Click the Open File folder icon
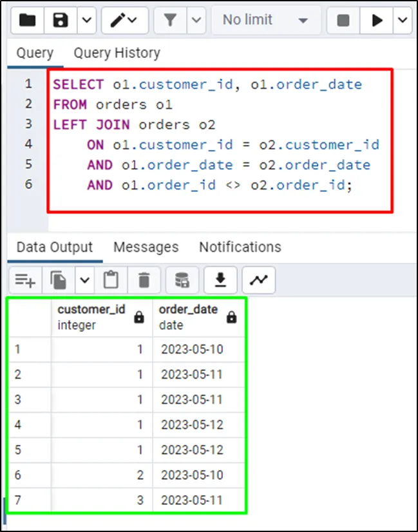The height and width of the screenshot is (532, 418). click(27, 21)
